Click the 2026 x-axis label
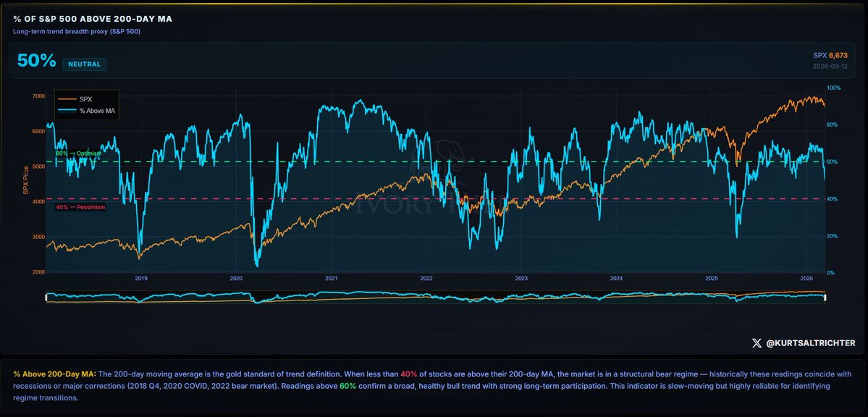Viewport: 868px width, 417px height. click(806, 279)
